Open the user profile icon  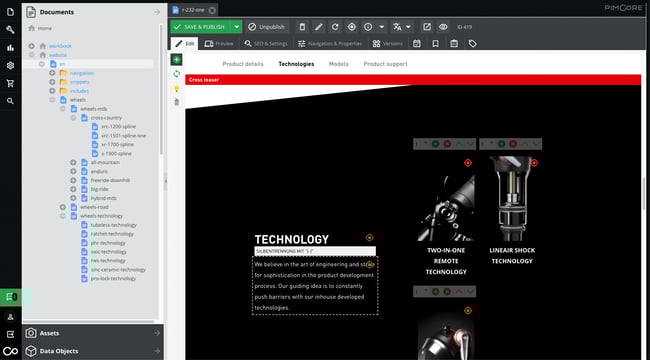click(x=10, y=317)
